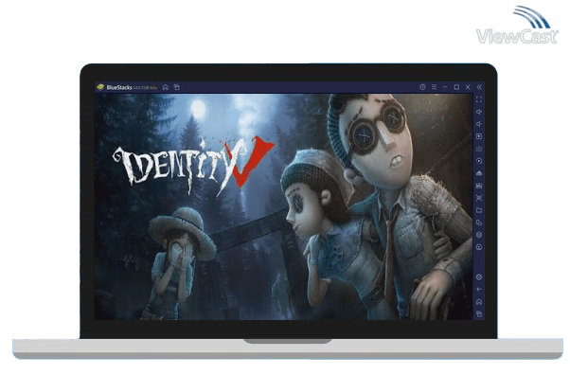Click the circular sync icon in sidebar
Screen dimensions: 570x392
(479, 161)
